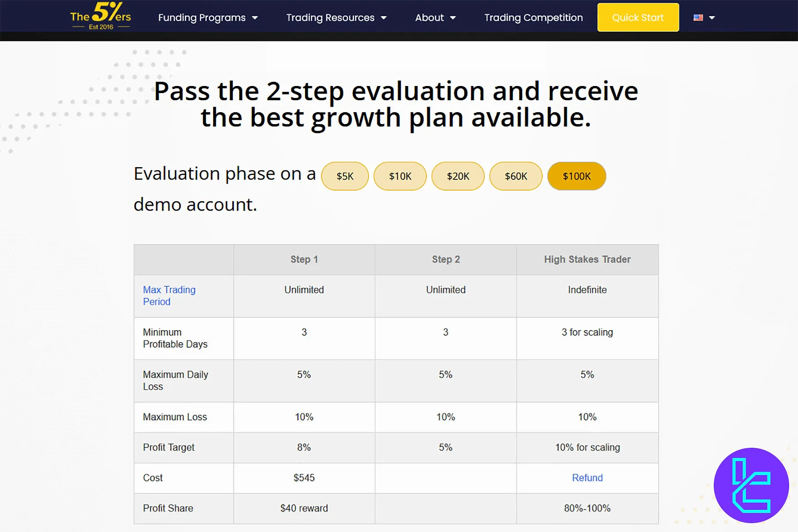Click The5ers logo in the header
Viewport: 798px width, 532px height.
click(x=101, y=16)
